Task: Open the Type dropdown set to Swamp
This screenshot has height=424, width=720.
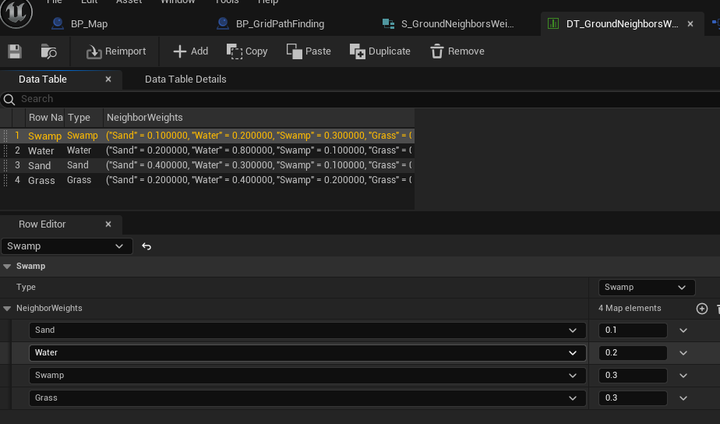Action: click(x=646, y=287)
